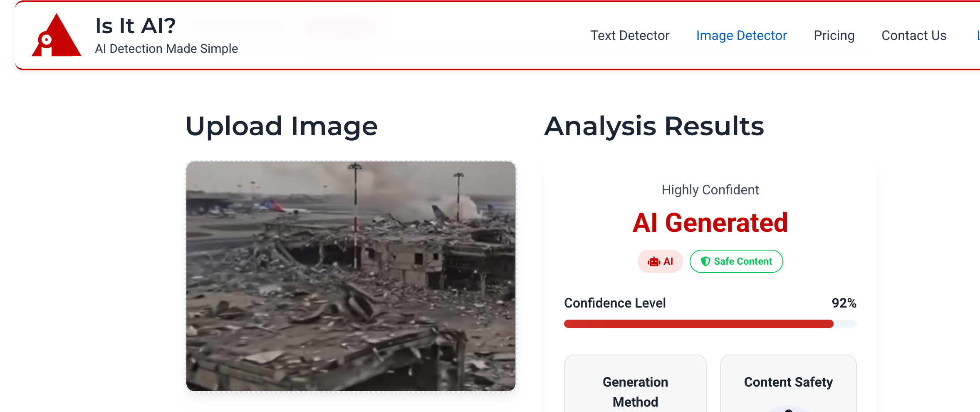
Task: Select the Content Safety card
Action: 788,384
